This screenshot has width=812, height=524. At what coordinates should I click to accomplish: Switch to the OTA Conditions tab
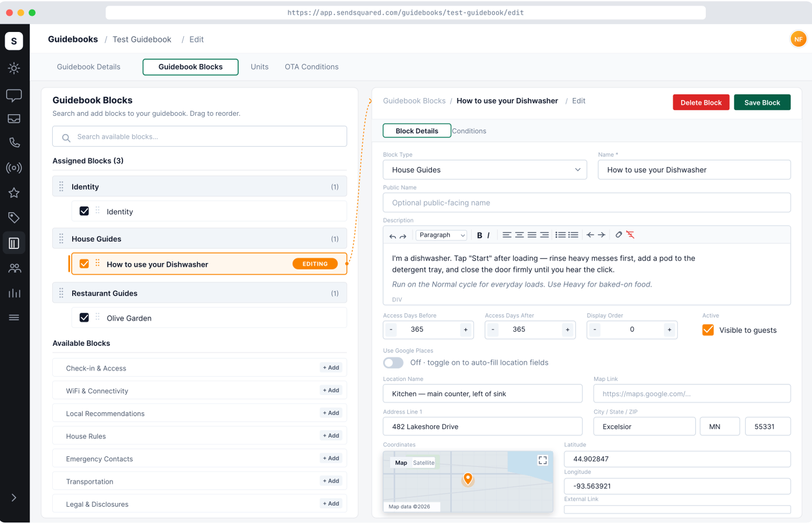(312, 67)
